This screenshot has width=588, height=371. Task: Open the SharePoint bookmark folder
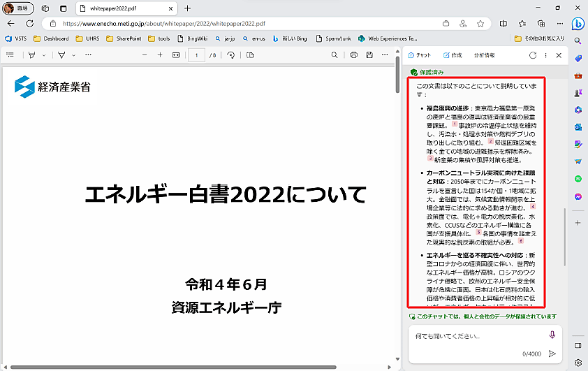126,38
